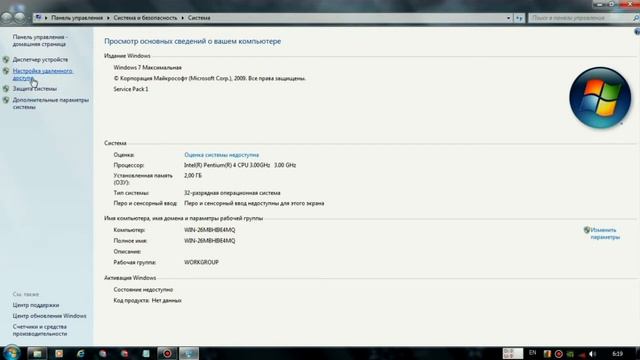Open the Windows Start button

(11, 353)
